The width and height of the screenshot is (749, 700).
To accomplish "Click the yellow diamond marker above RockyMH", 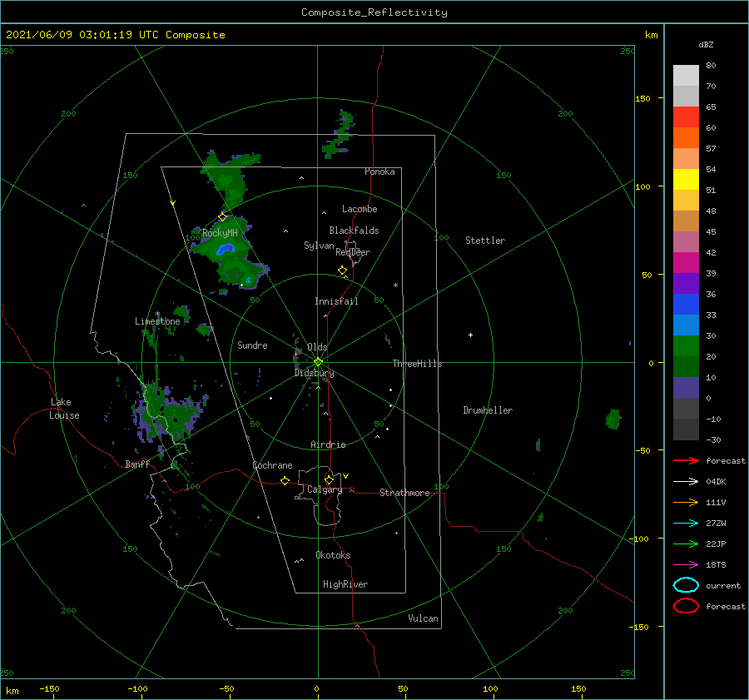I will click(222, 217).
